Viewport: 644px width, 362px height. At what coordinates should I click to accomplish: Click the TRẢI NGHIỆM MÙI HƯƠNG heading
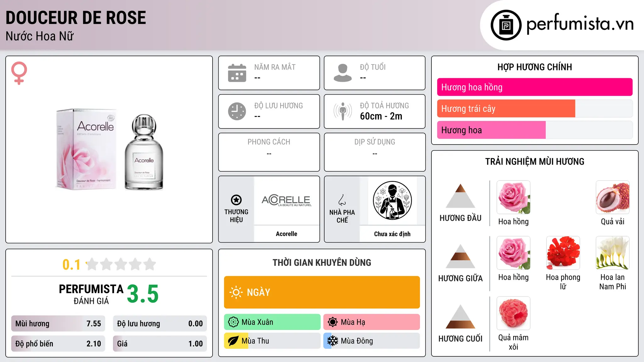pos(535,162)
